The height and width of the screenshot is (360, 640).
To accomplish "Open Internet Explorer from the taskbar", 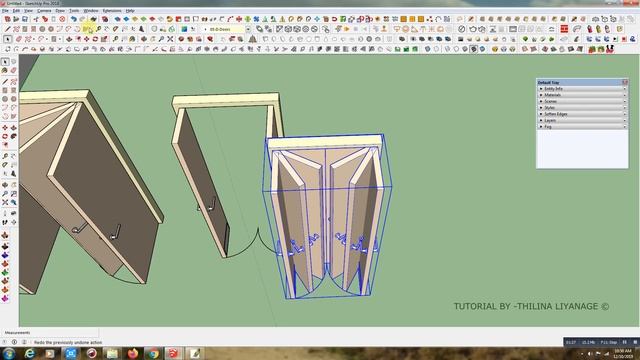I will coord(30,353).
